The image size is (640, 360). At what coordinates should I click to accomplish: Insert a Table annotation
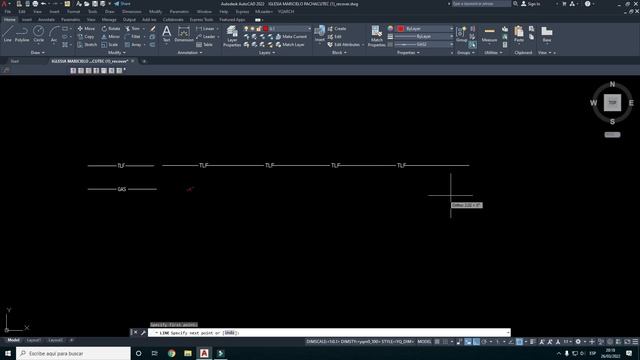204,44
